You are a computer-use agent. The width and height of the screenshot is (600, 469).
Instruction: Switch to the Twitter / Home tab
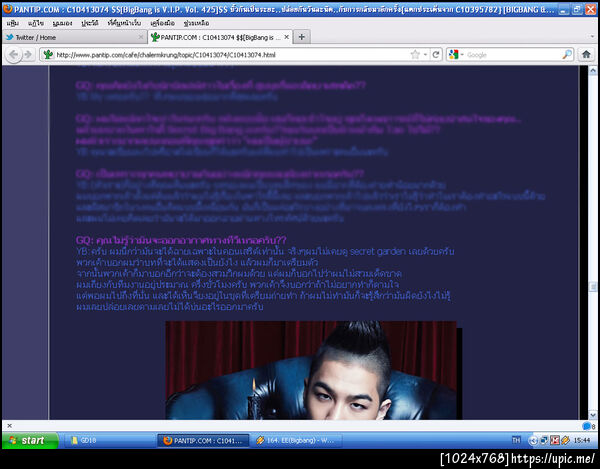point(74,37)
